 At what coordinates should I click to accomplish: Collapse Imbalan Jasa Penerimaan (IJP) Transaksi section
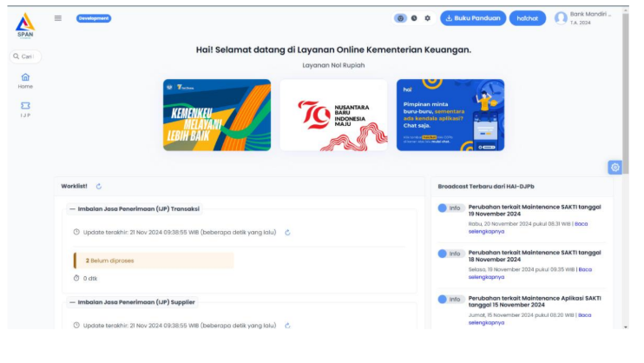pos(73,208)
